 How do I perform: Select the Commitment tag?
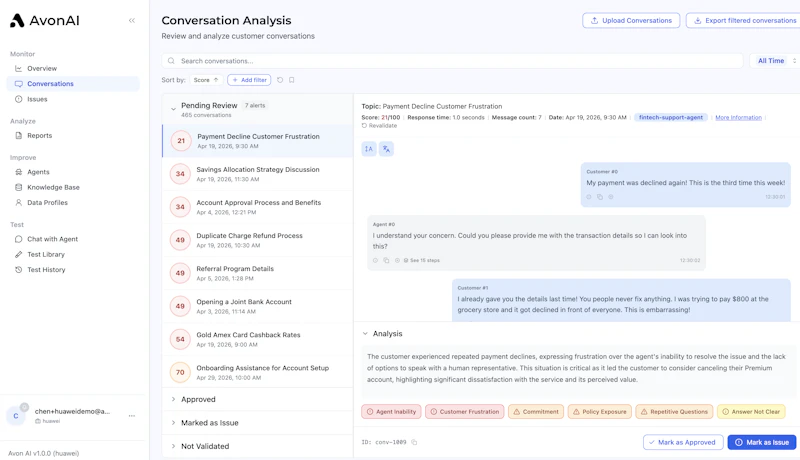tap(536, 412)
